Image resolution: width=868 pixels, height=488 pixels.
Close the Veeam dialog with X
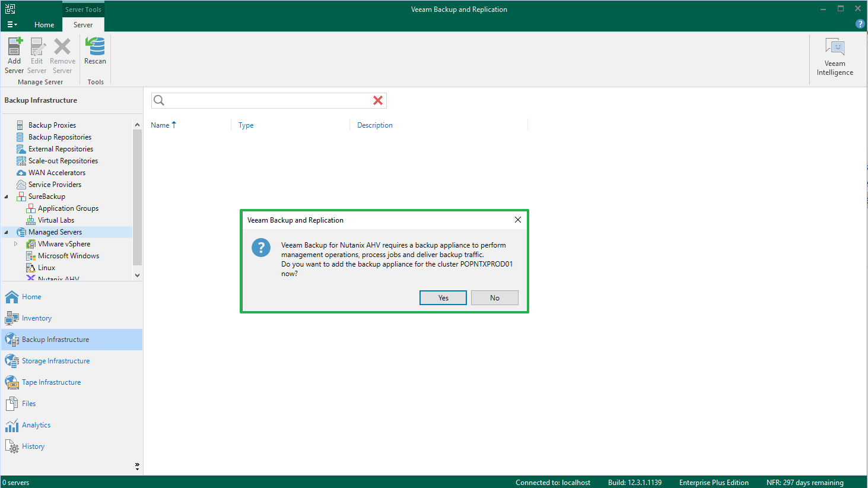pos(518,220)
